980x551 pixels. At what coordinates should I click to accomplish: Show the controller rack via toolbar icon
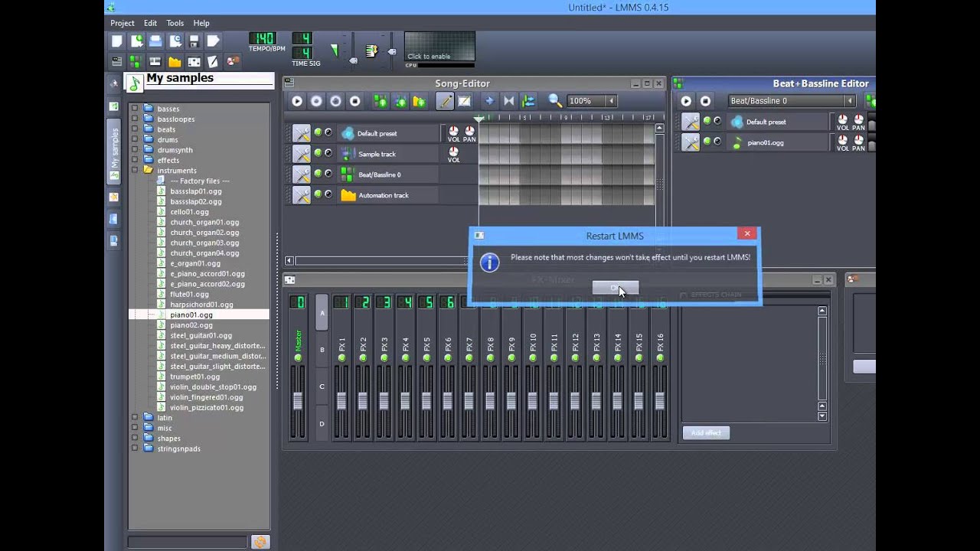[232, 61]
